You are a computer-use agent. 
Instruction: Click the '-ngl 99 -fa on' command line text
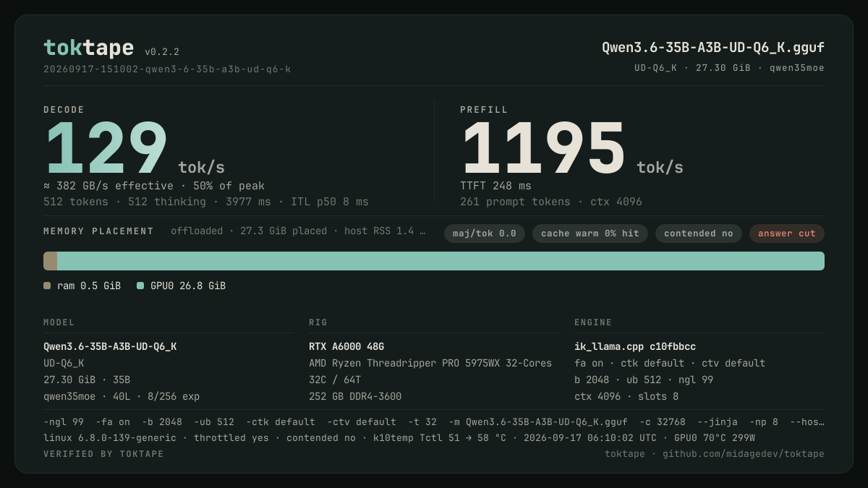pos(434,421)
